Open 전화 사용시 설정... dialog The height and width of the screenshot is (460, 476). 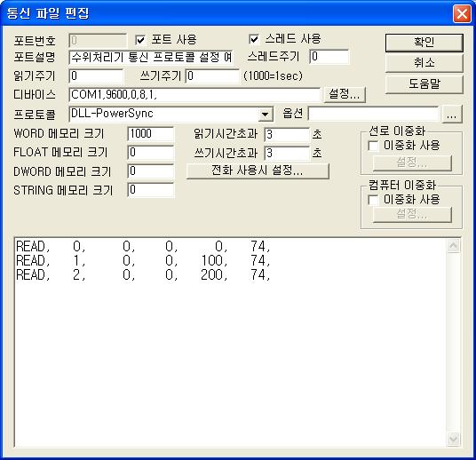tap(258, 171)
